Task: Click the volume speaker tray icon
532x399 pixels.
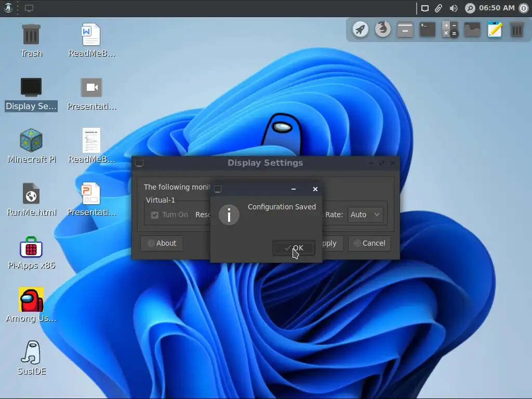Action: pyautogui.click(x=453, y=8)
